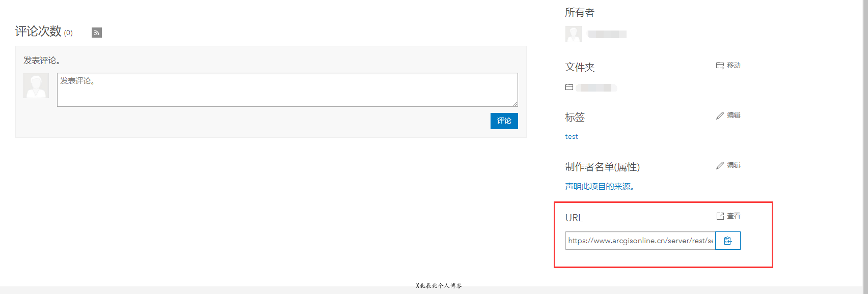Focus the 发表评论 text area
The image size is (868, 294).
(x=287, y=90)
